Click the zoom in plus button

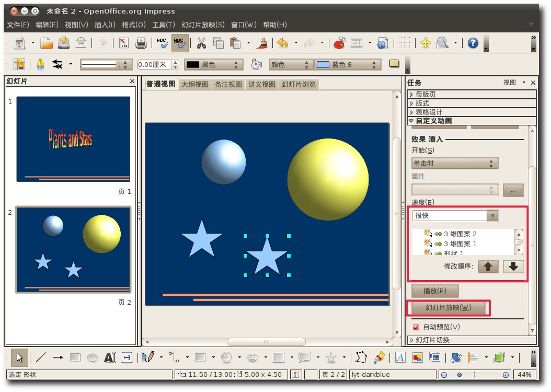tap(506, 375)
